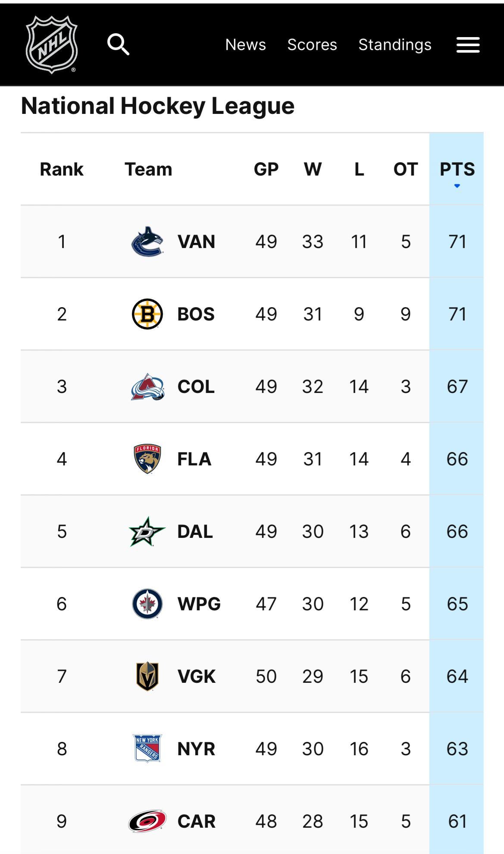Open the hamburger menu

tap(468, 45)
